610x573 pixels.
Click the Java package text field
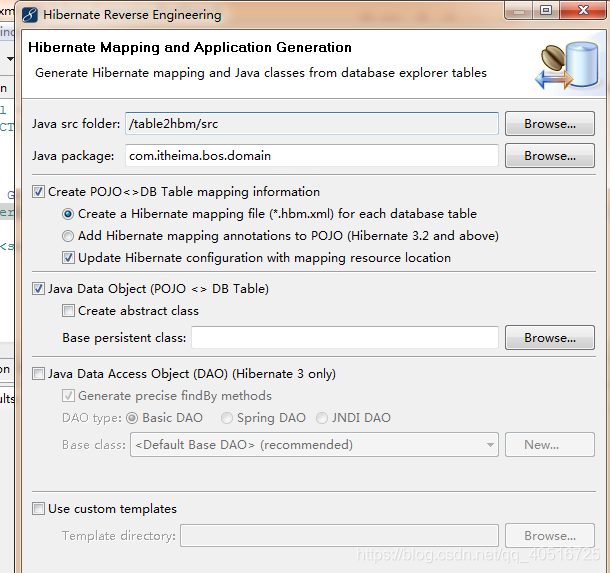[x=312, y=156]
